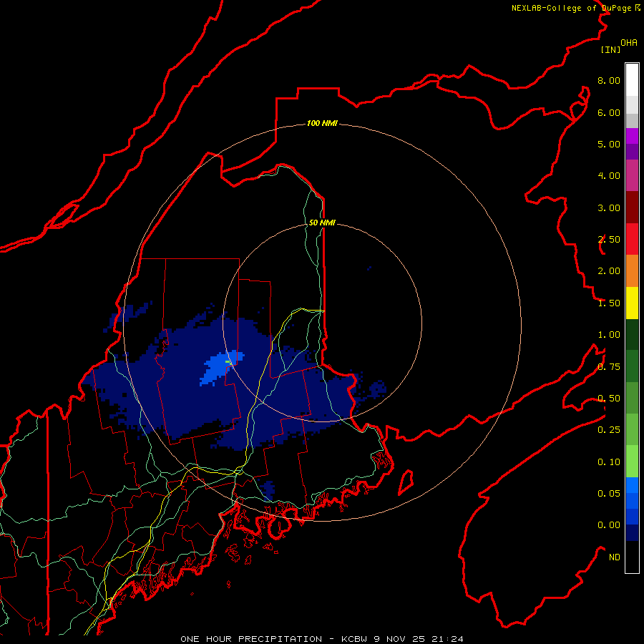Viewport: 644px width, 644px height.
Task: Click the 0.75 legend value
Action: (609, 367)
